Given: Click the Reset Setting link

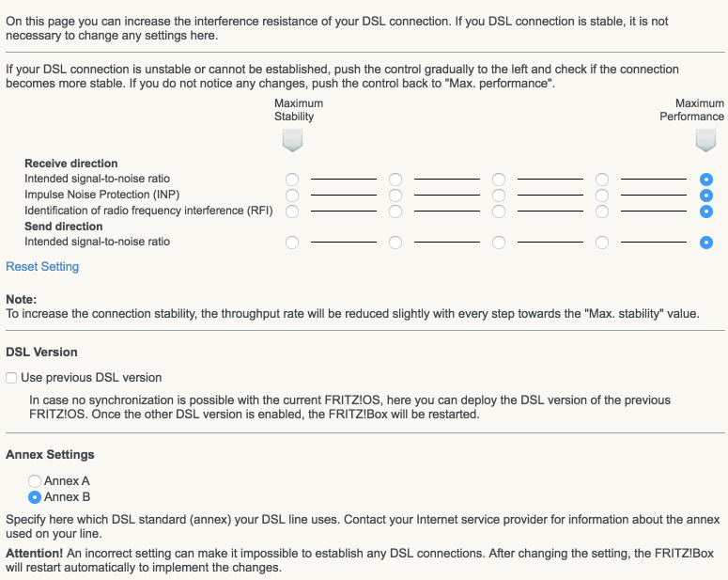Looking at the screenshot, I should tap(42, 267).
